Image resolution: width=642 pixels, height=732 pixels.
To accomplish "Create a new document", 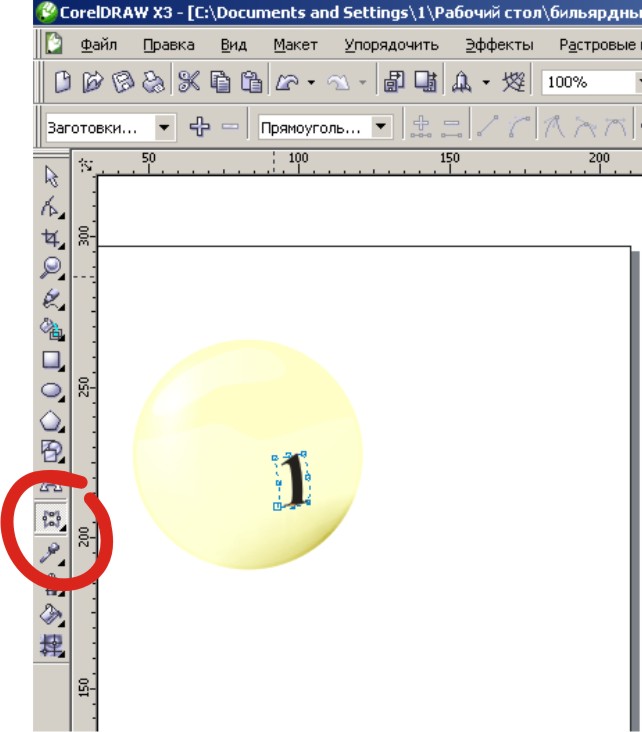I will click(x=62, y=82).
